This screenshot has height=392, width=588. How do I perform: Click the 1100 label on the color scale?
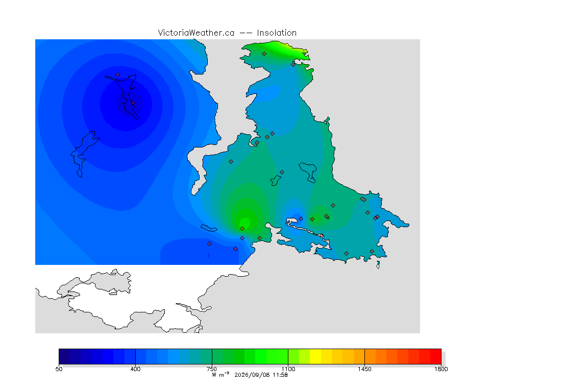tap(288, 369)
